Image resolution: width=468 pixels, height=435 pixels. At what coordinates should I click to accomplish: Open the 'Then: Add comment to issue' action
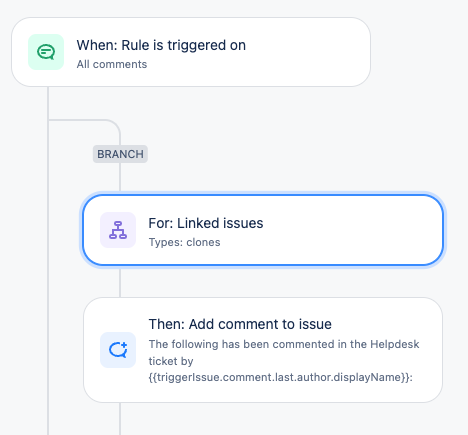click(263, 350)
